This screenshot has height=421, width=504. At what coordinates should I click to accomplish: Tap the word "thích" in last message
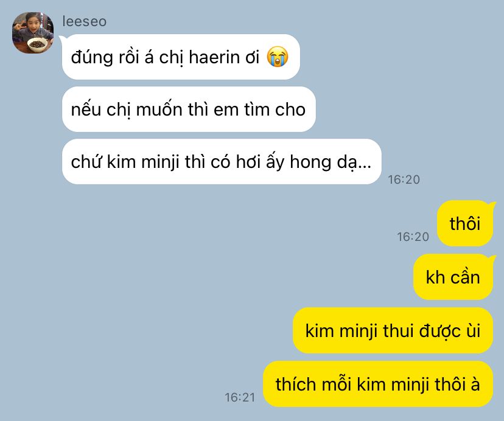pyautogui.click(x=295, y=384)
